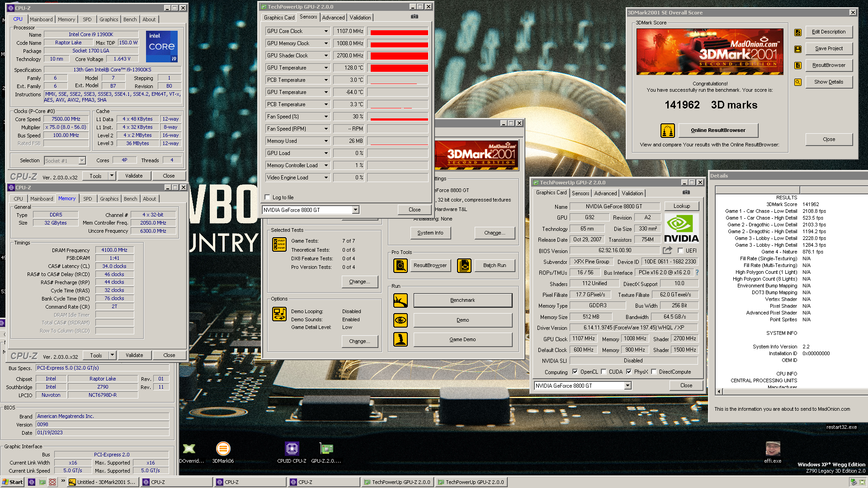
Task: Open the GPU Core Clock sensor dropdown
Action: tap(326, 31)
